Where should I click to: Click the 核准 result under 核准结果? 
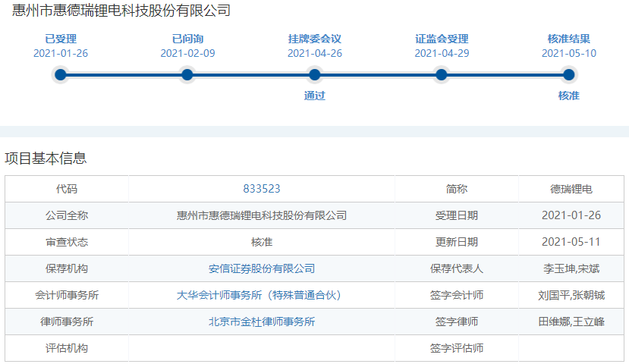568,96
